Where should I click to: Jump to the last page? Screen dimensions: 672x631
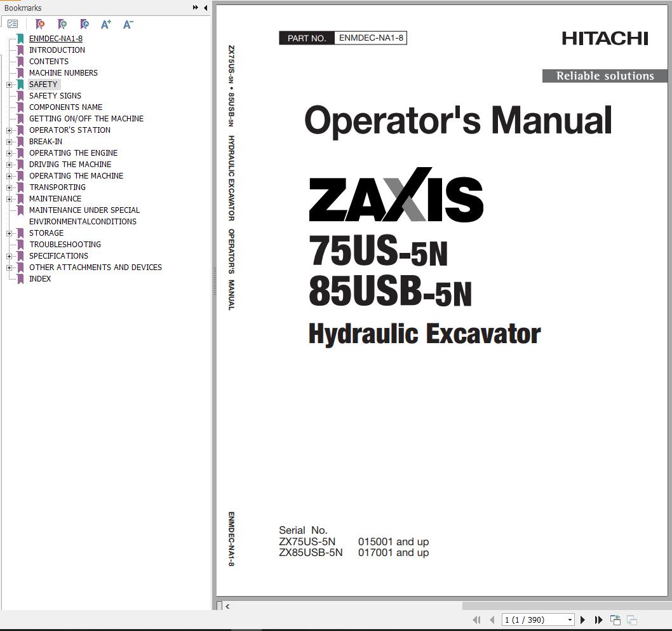599,620
